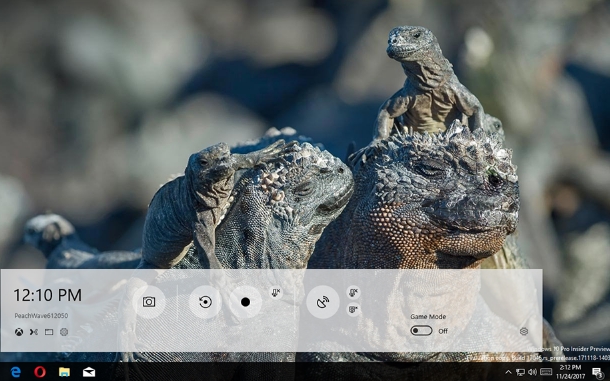Toggle recording microphone next to record button
This screenshot has width=610, height=381.
tap(276, 292)
